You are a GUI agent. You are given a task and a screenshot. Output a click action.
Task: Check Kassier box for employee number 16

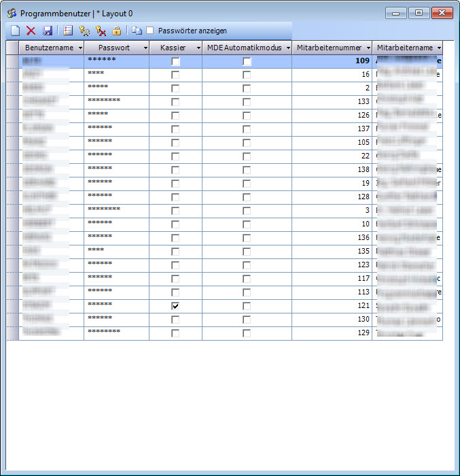coord(175,75)
